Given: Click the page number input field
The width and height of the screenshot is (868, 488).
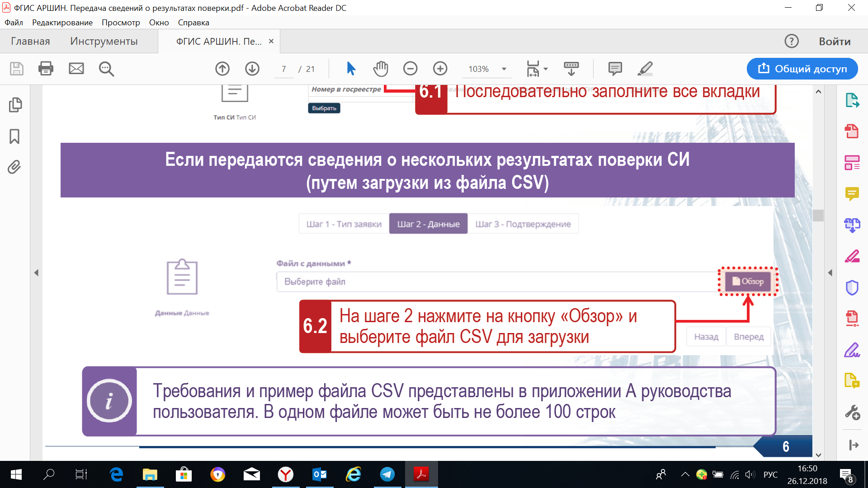Looking at the screenshot, I should click(x=284, y=69).
